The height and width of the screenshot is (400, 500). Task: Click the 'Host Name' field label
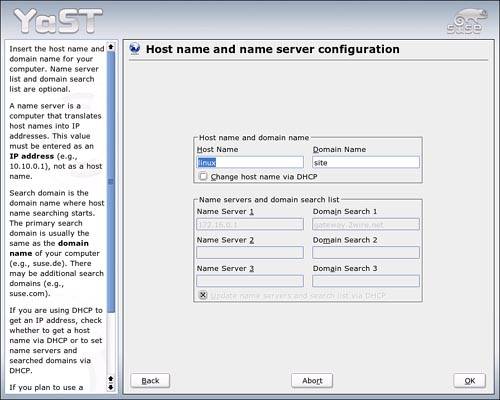[217, 149]
